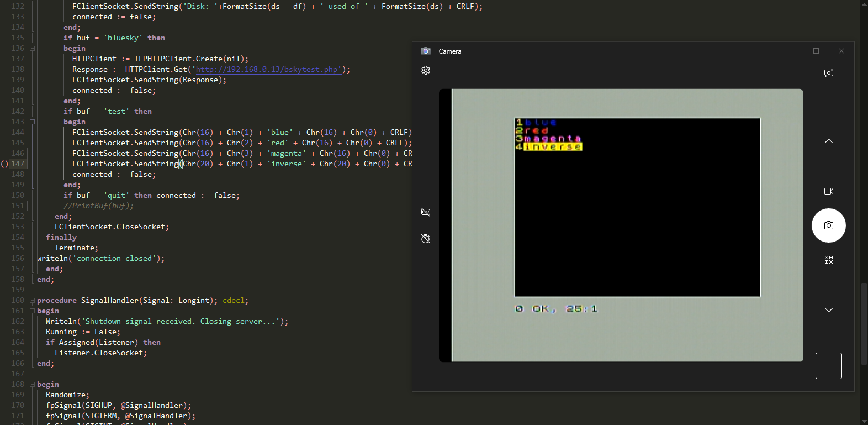Click 'FormatSize(ds - df)' on line 132
Viewport: 868px width, 425px height.
click(264, 7)
